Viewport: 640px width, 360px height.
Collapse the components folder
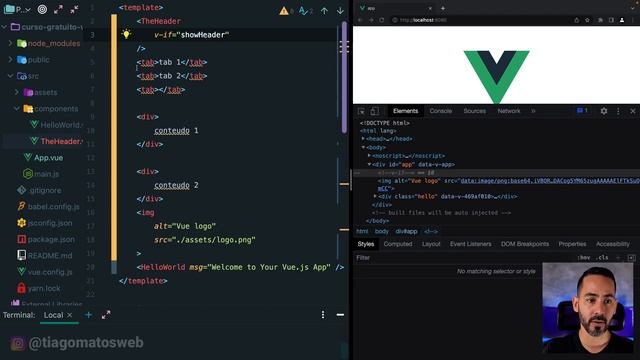[17, 109]
